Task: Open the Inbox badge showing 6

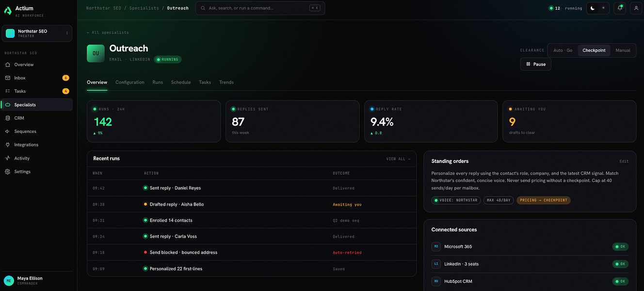Action: [x=65, y=78]
